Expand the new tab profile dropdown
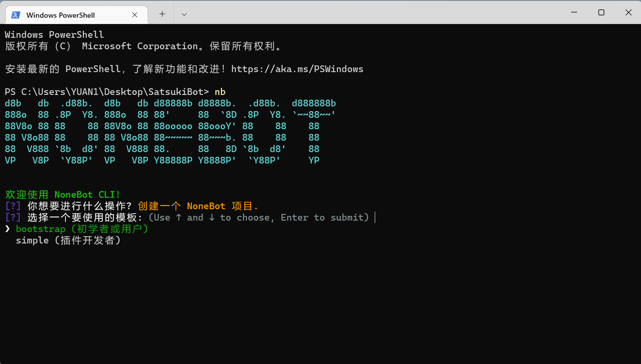641x364 pixels. (x=184, y=15)
